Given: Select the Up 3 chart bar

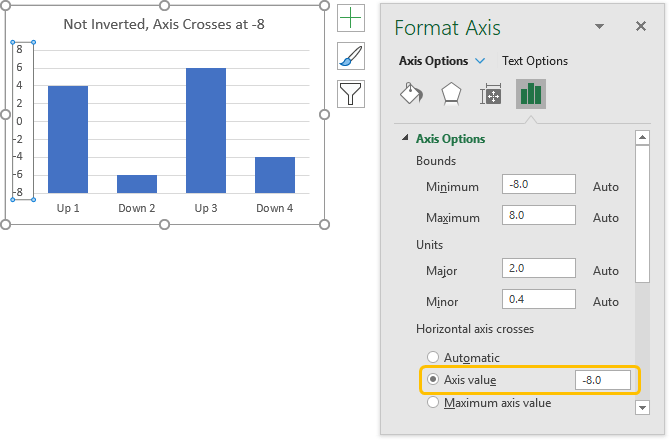Looking at the screenshot, I should click(x=204, y=130).
